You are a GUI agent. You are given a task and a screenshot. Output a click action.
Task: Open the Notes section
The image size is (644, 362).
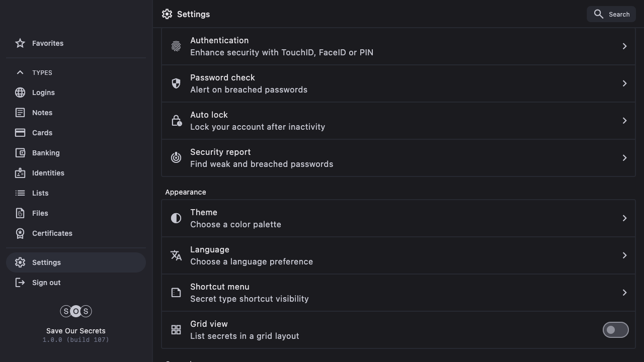click(42, 113)
